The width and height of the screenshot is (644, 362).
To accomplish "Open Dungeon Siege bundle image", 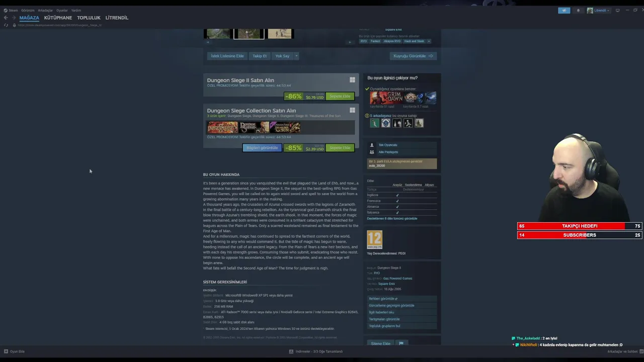I will pyautogui.click(x=223, y=127).
